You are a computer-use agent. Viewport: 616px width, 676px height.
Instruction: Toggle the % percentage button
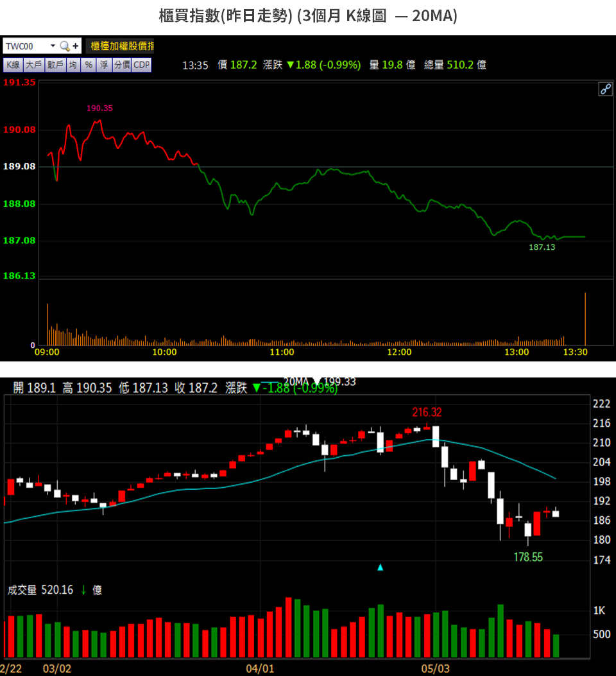(89, 65)
